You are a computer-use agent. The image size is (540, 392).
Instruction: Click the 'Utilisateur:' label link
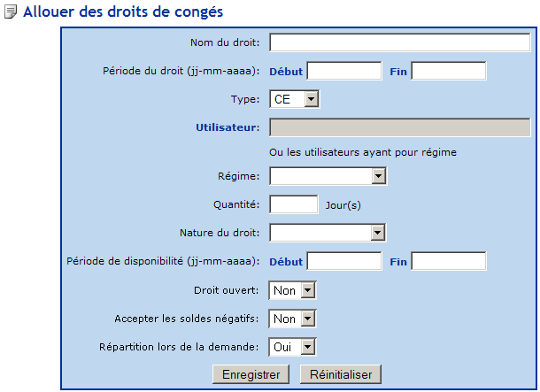click(x=228, y=127)
